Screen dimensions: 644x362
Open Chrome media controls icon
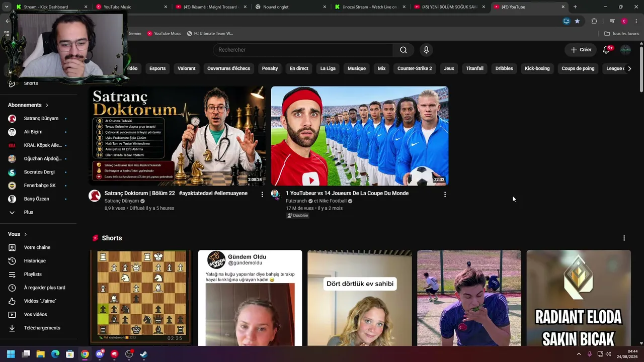[612, 21]
